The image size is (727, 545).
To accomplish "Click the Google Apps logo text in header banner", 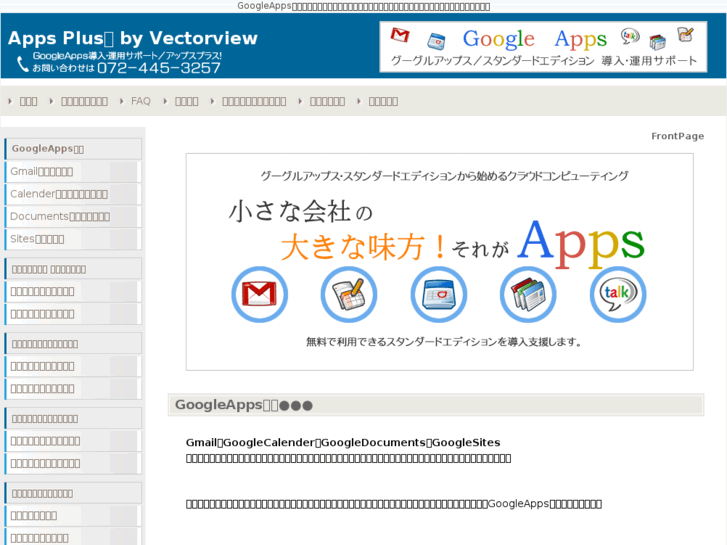I will (x=535, y=39).
